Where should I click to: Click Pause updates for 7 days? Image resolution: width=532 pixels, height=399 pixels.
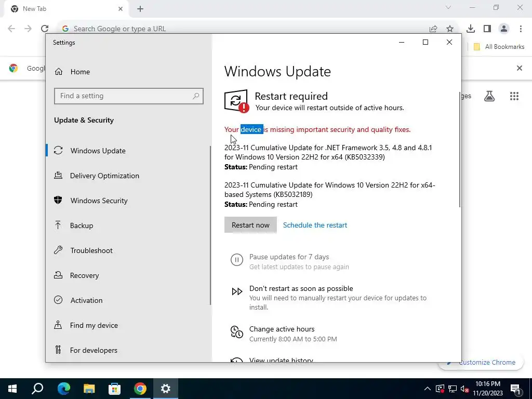point(289,257)
